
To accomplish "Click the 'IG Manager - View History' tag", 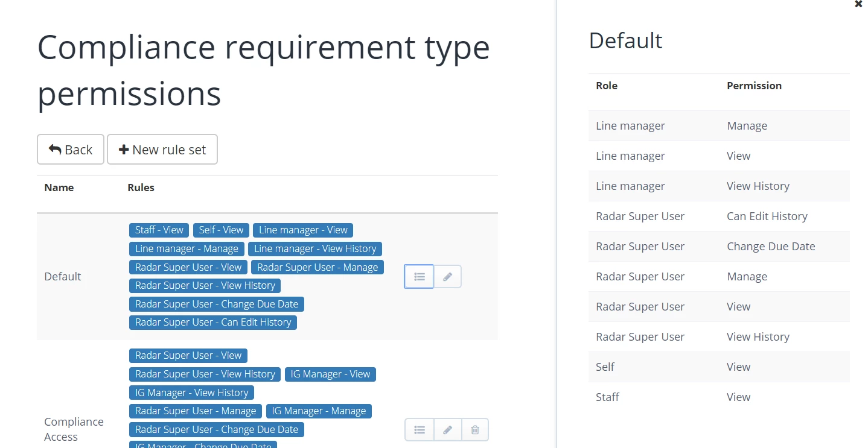I will 192,393.
